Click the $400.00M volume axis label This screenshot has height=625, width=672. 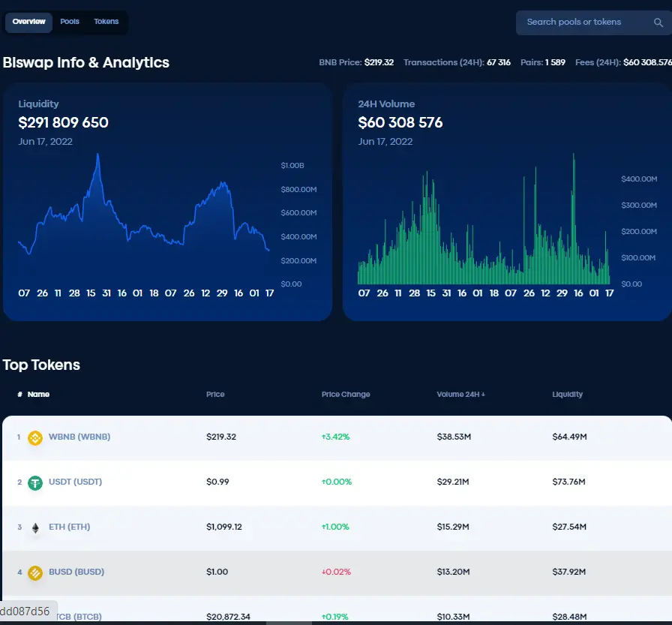[639, 179]
